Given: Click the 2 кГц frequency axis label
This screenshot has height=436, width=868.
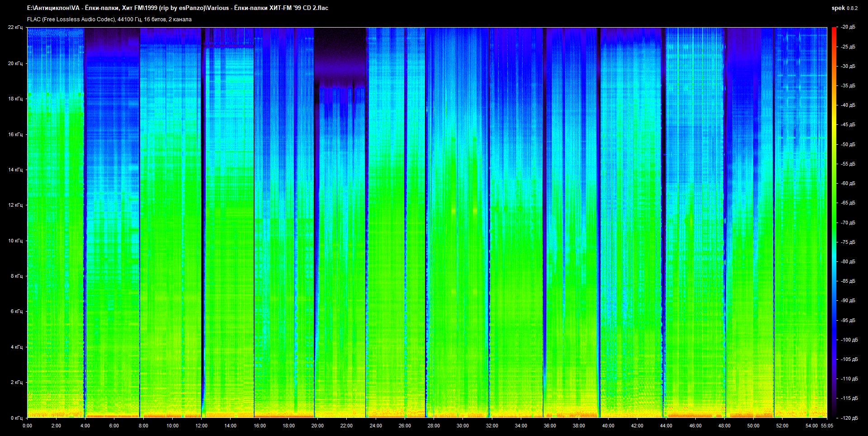Looking at the screenshot, I should (16, 382).
